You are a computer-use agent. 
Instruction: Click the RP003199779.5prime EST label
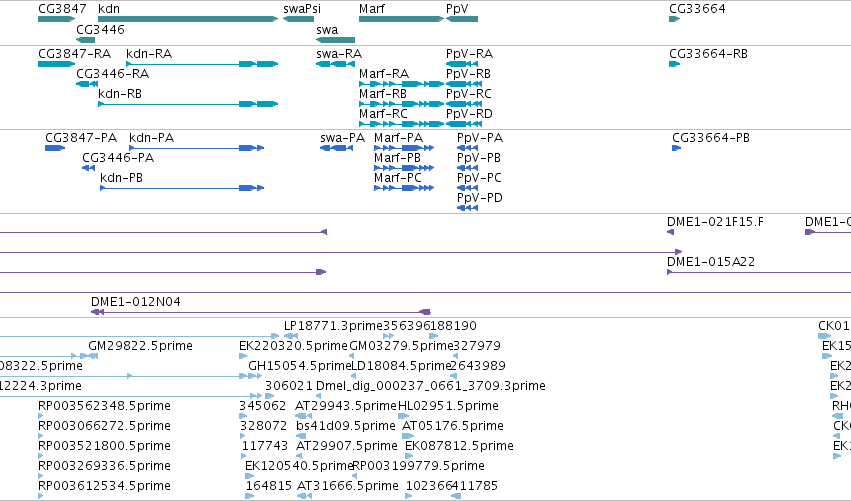tap(419, 466)
